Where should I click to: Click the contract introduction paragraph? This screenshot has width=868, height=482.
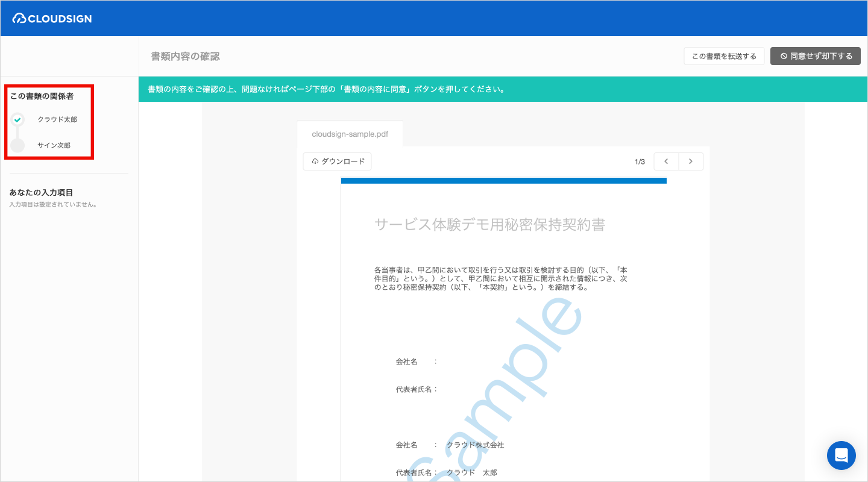tap(501, 278)
